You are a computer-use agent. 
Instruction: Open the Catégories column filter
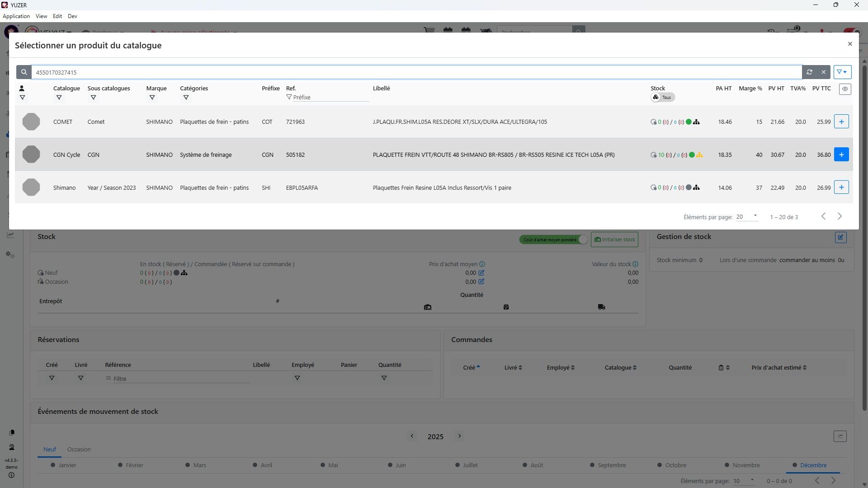click(x=186, y=98)
